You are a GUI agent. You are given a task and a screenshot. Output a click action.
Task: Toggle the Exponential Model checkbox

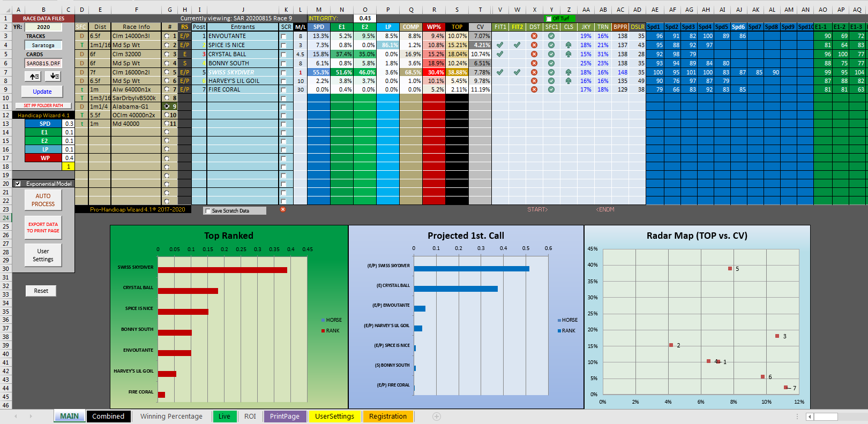pyautogui.click(x=18, y=184)
